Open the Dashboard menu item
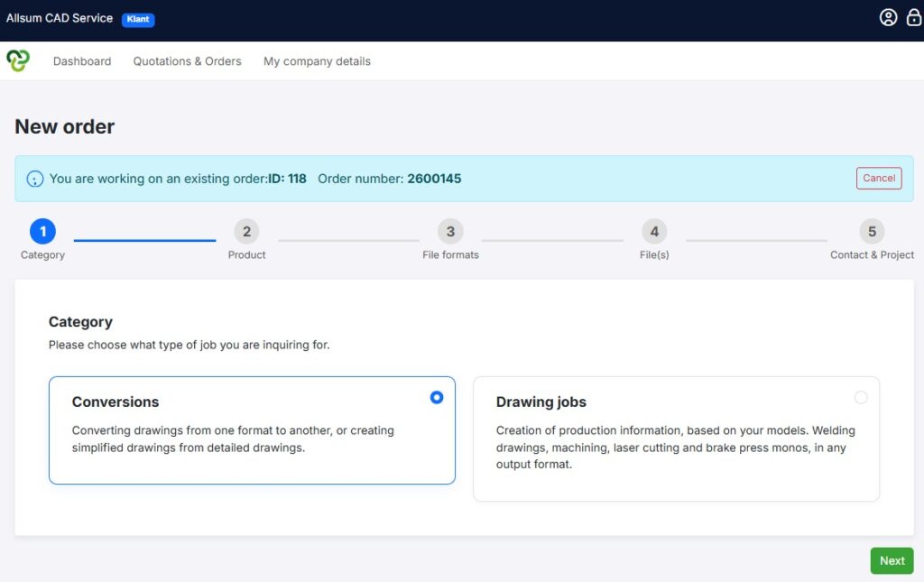This screenshot has width=924, height=582. pyautogui.click(x=82, y=61)
